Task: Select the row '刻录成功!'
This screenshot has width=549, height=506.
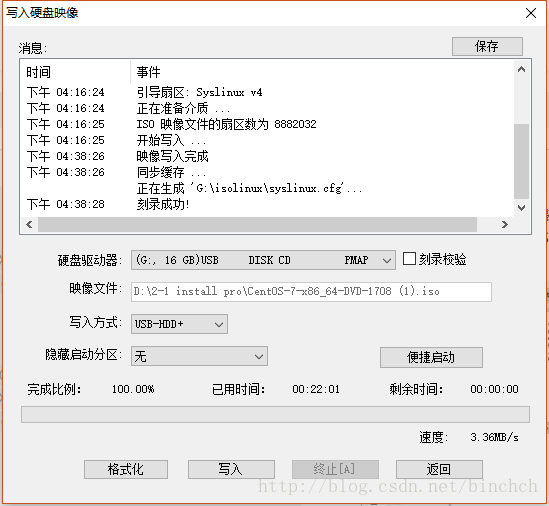Action: coord(268,204)
